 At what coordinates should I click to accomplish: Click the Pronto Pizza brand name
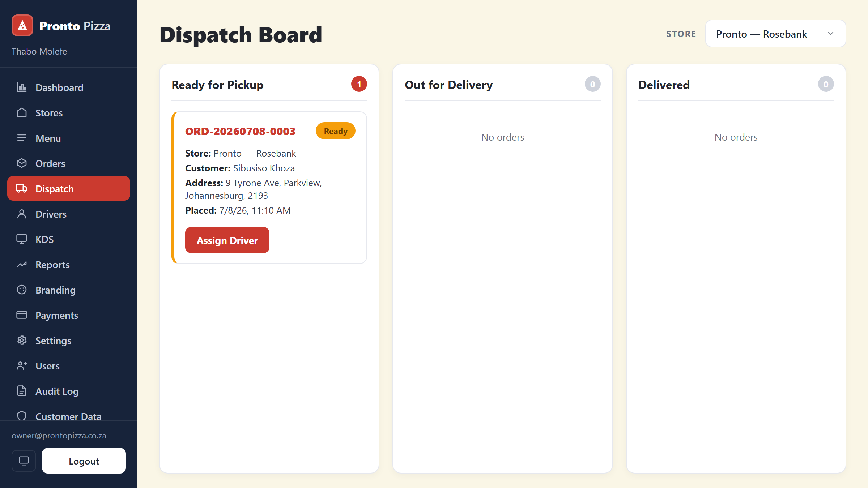click(x=75, y=26)
